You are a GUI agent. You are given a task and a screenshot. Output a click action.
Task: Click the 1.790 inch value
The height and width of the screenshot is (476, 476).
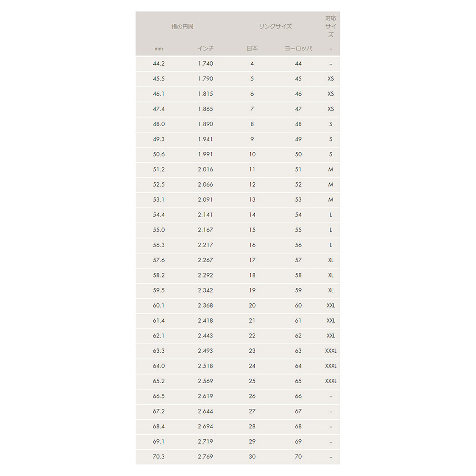(x=206, y=79)
